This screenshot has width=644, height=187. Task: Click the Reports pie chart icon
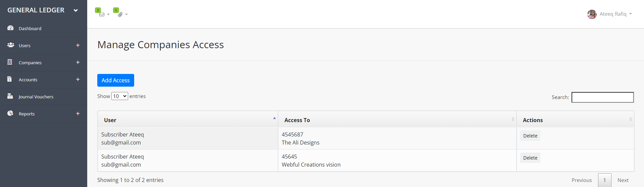10,113
